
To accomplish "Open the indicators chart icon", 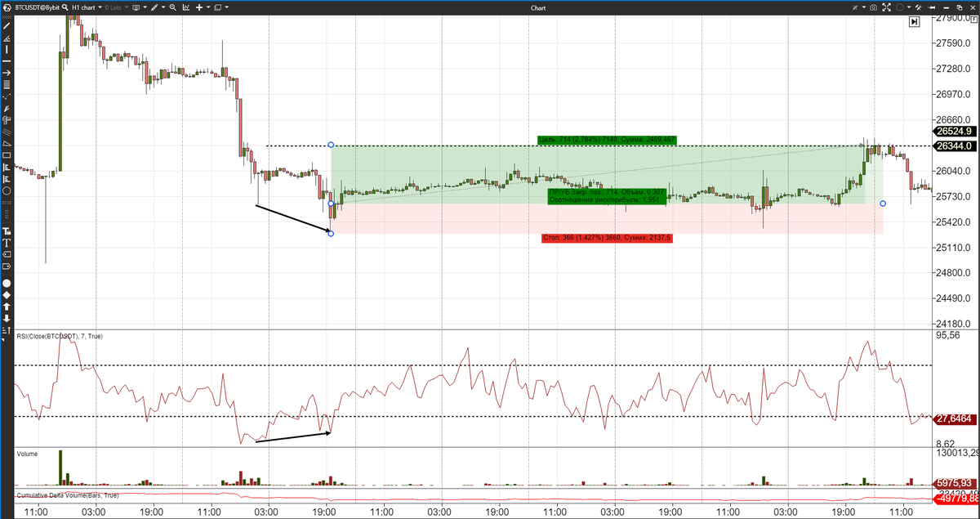I will (186, 7).
